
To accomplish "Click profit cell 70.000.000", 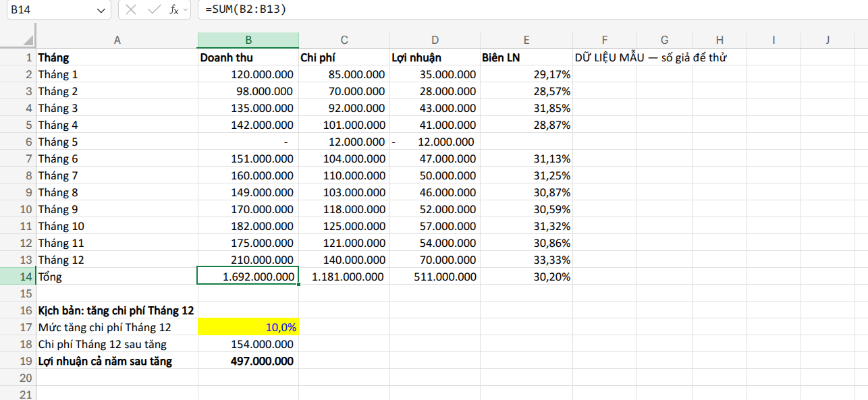I will (x=435, y=260).
